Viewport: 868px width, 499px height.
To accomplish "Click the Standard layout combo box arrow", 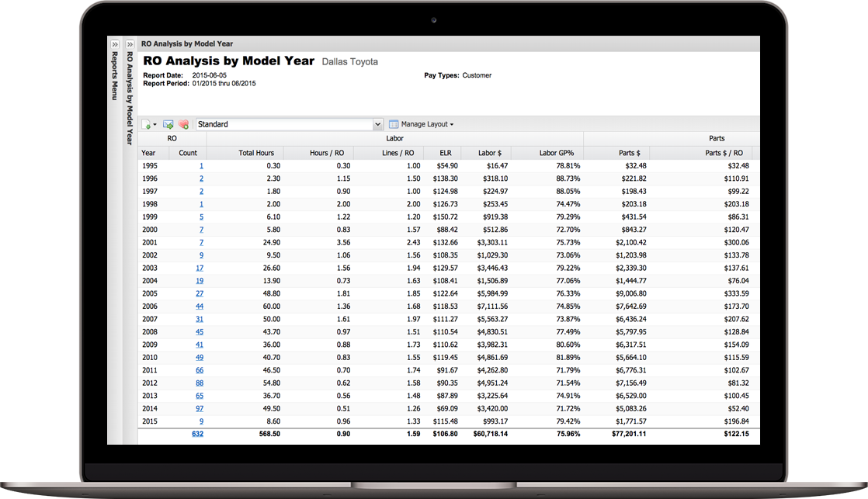I will pos(378,123).
